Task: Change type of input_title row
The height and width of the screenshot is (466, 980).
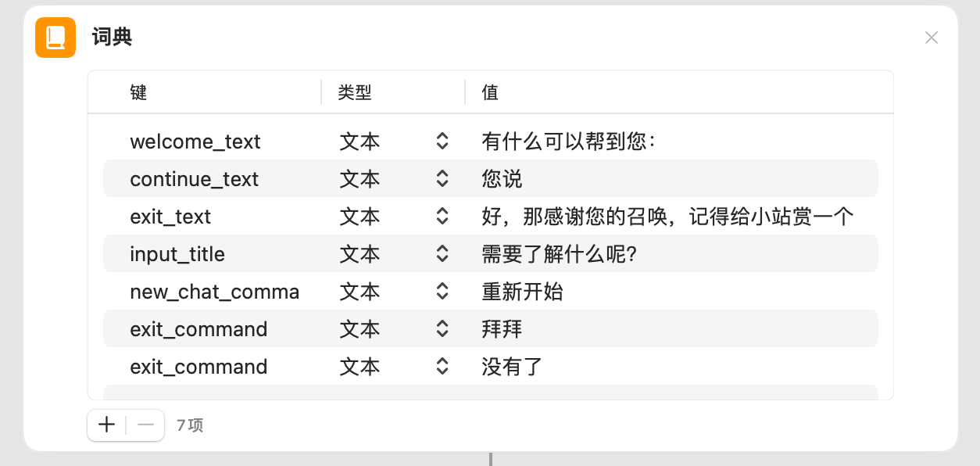Action: pos(442,253)
